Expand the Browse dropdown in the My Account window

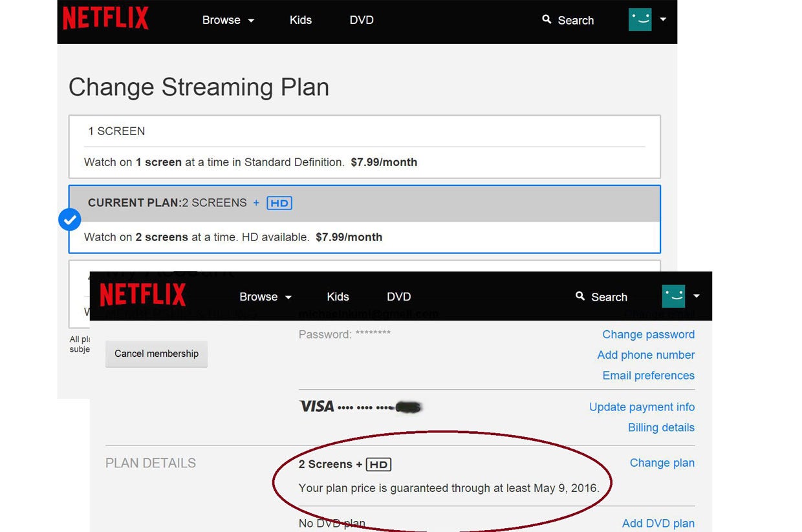(265, 297)
